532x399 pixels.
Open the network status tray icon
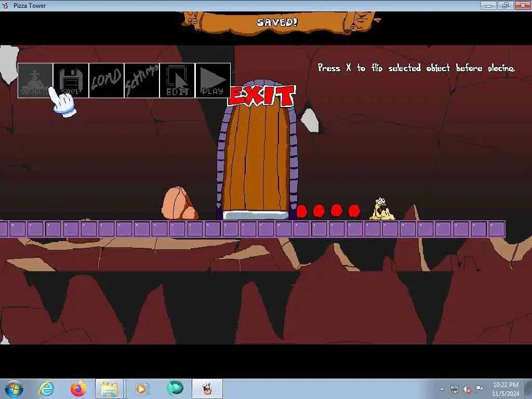point(455,389)
